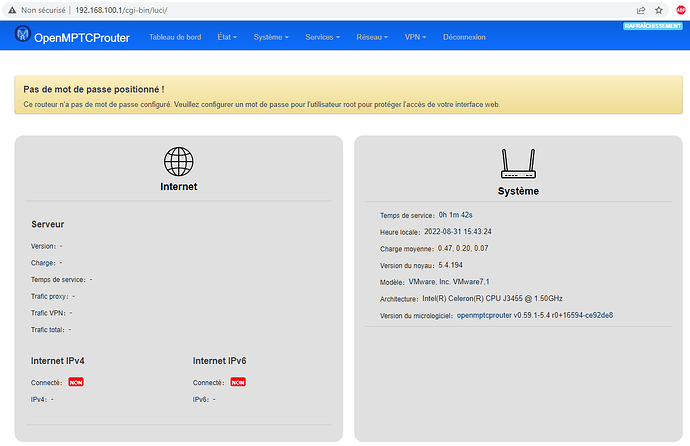Image resolution: width=690 pixels, height=446 pixels.
Task: Click the firmware version 'openmptcprouter v0.59.1-5.4'
Action: [x=535, y=315]
